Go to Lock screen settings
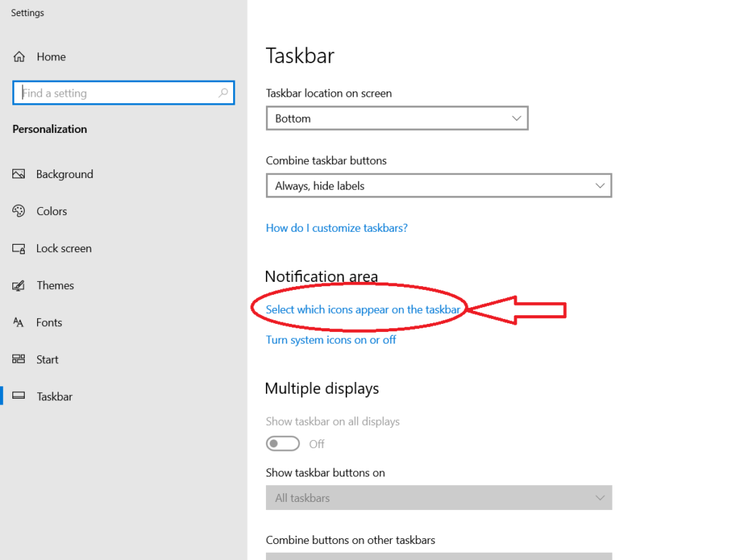The width and height of the screenshot is (744, 560). pyautogui.click(x=64, y=248)
